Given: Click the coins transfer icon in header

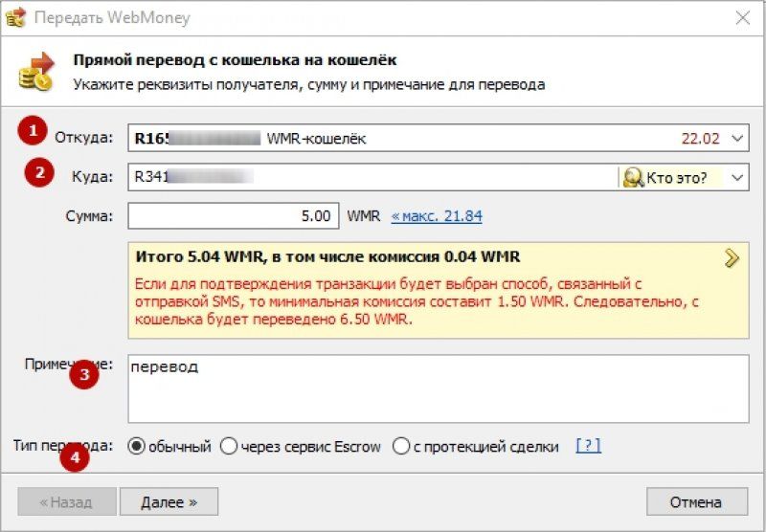Looking at the screenshot, I should (x=36, y=71).
